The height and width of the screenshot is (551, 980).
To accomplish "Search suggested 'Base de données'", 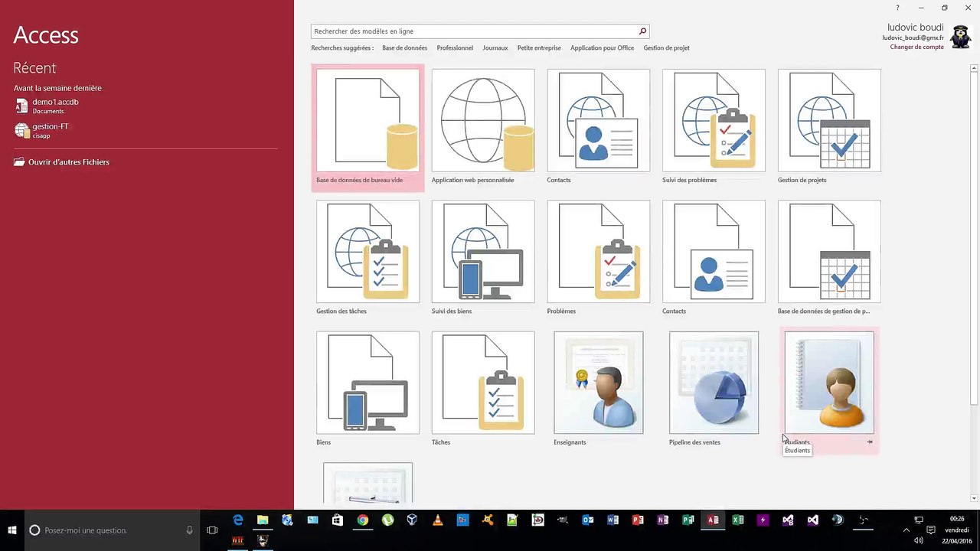I will coord(404,47).
